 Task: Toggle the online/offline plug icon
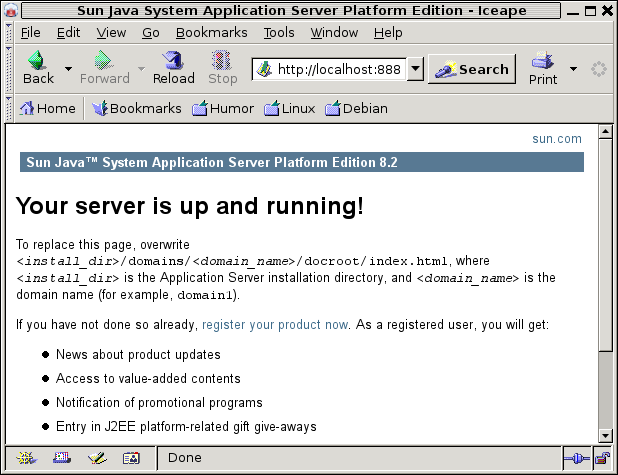(577, 458)
